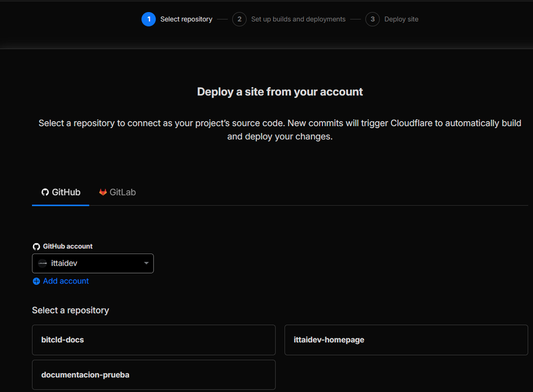This screenshot has height=392, width=533.
Task: Click the chevron on the ittaidev account selector
Action: pyautogui.click(x=146, y=263)
